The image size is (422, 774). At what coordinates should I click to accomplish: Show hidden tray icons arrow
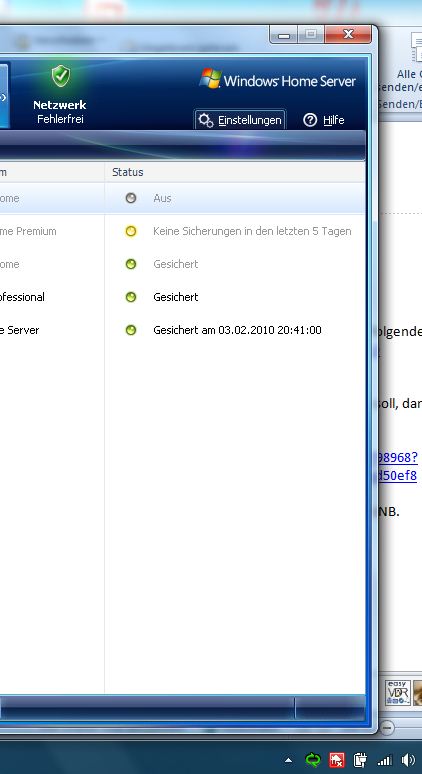point(289,760)
